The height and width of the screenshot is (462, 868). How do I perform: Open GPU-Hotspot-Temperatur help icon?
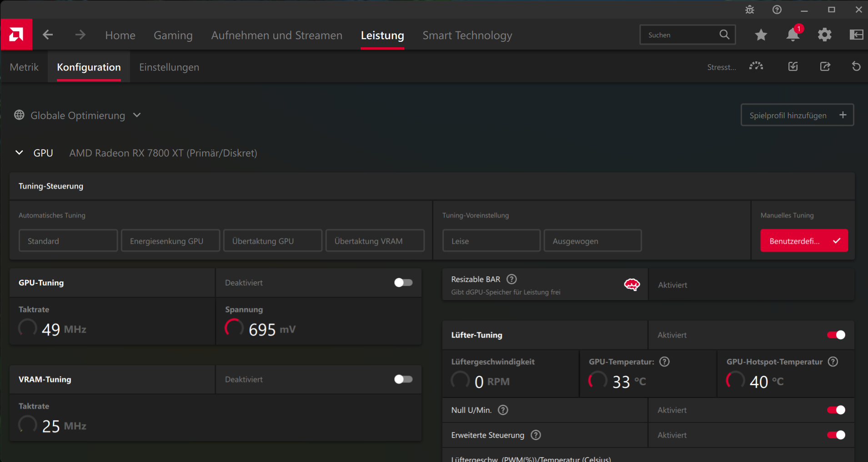coord(833,362)
